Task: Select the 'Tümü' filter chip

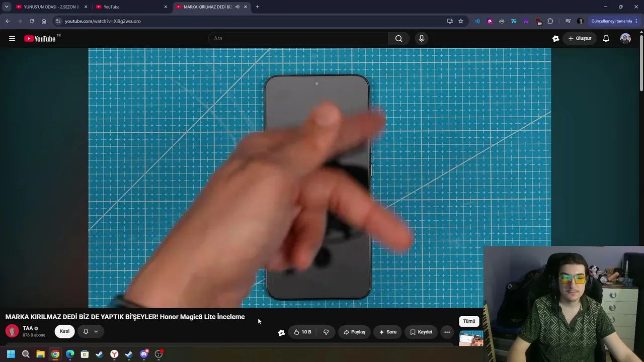Action: 469,321
